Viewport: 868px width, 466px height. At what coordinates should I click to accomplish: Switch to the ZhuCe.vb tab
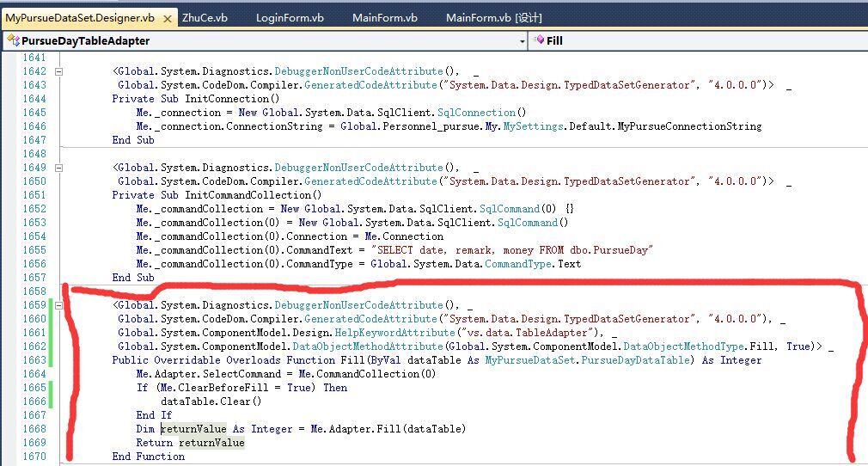[x=205, y=18]
